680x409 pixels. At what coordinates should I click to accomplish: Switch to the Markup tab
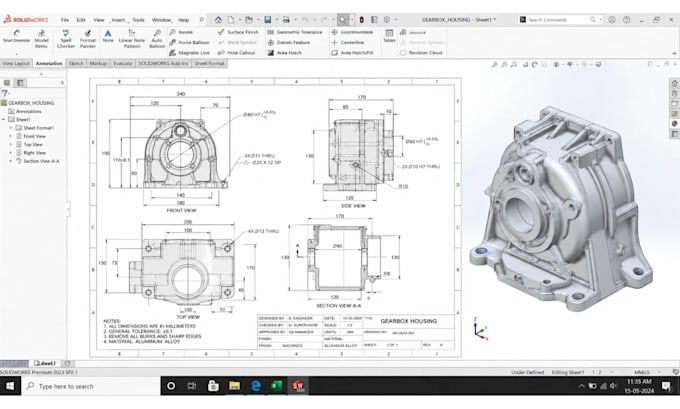tap(98, 63)
